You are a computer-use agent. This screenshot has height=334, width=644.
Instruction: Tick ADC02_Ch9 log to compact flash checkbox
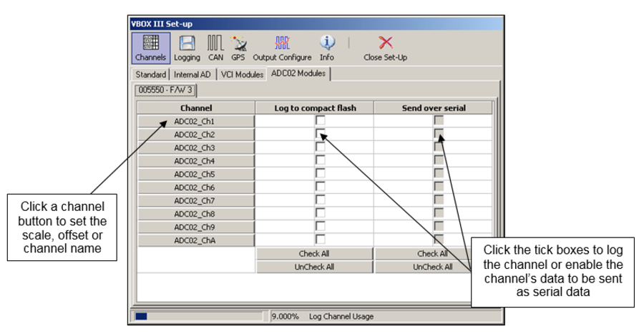tap(321, 226)
